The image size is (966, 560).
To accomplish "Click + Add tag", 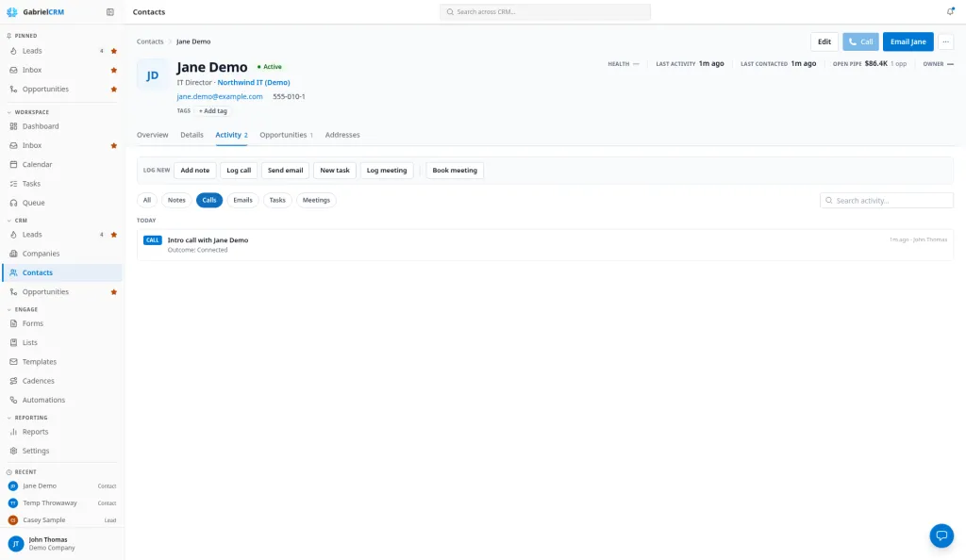I will coord(212,110).
